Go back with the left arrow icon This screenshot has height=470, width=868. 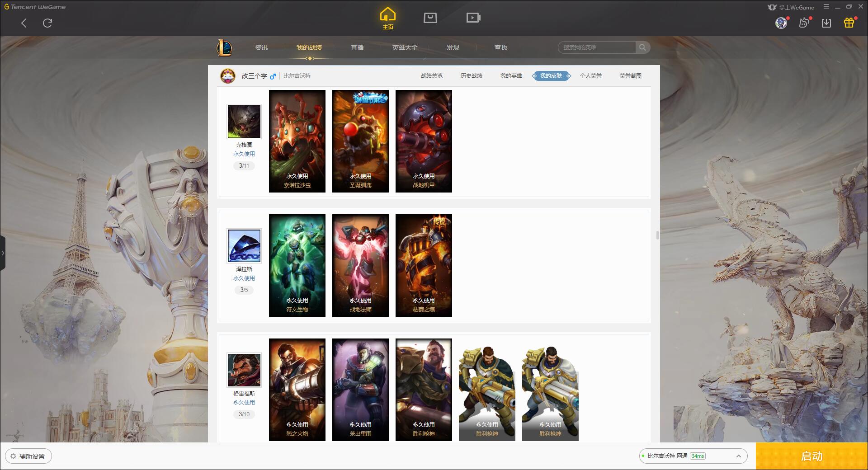tap(24, 23)
